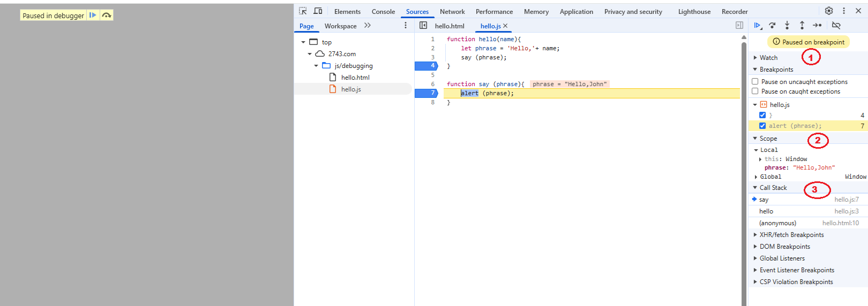
Task: Click the Paused on breakpoint banner
Action: tap(808, 42)
